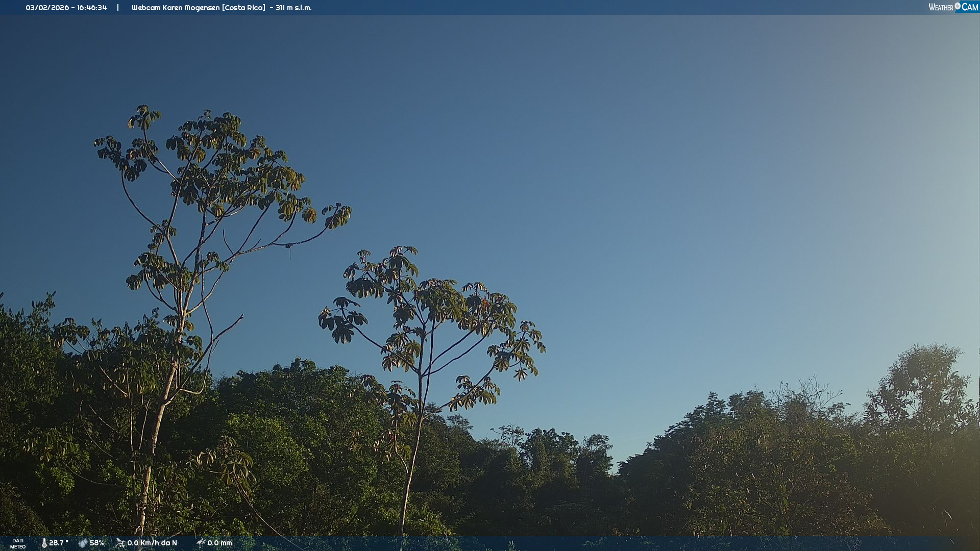
Task: Click the 0.0 Km/h da N wind reading
Action: pos(152,543)
